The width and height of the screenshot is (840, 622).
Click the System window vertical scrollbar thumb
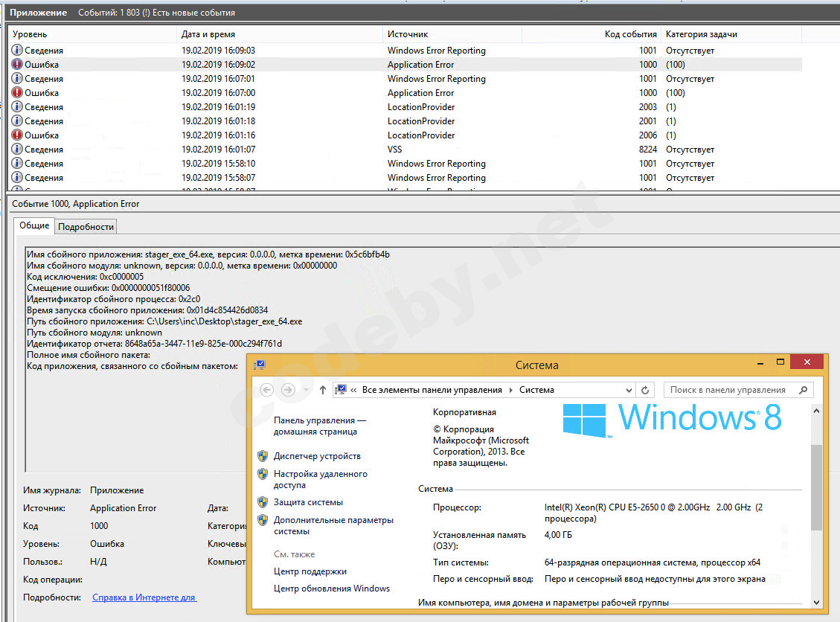816,487
